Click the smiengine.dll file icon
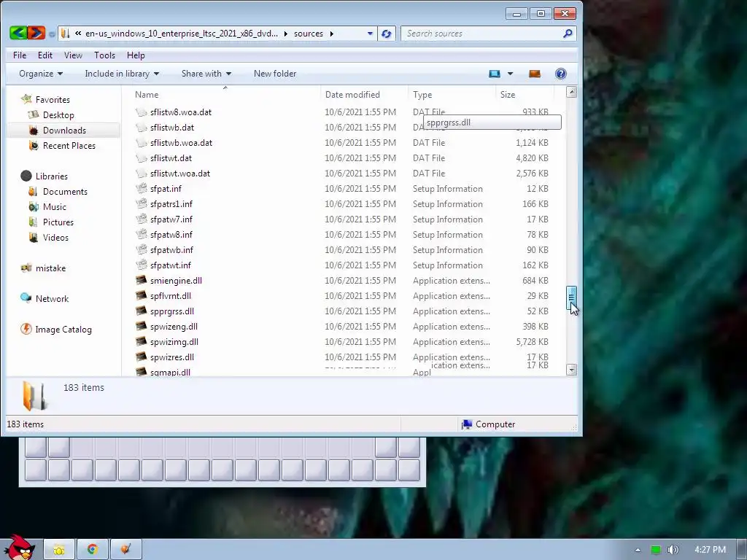Image resolution: width=747 pixels, height=560 pixels. pos(141,280)
